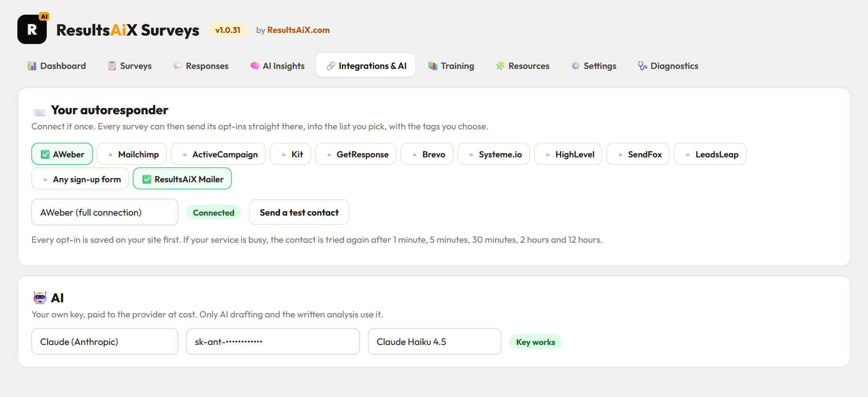
Task: Switch to the Dashboard tab
Action: click(57, 66)
